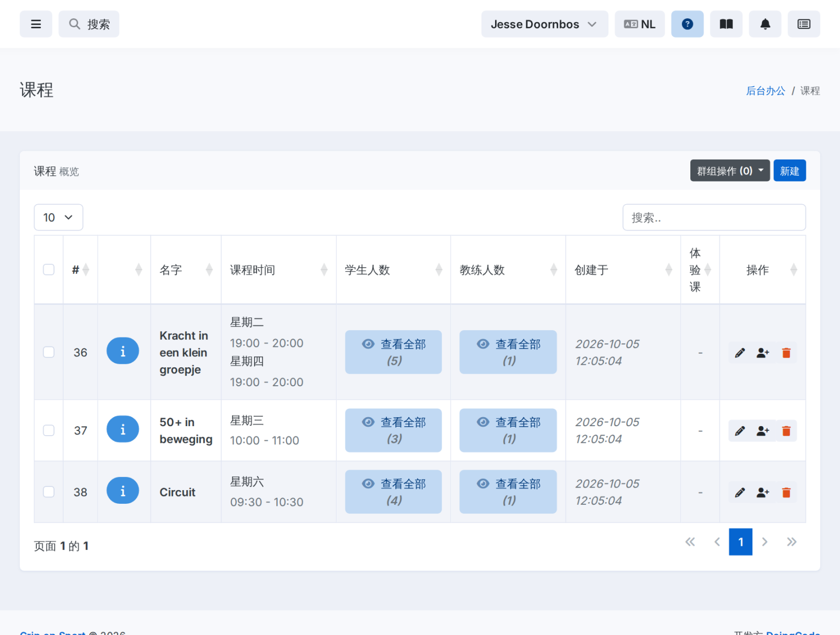Add a user to 50+ in beweging
This screenshot has height=635, width=840.
click(763, 431)
